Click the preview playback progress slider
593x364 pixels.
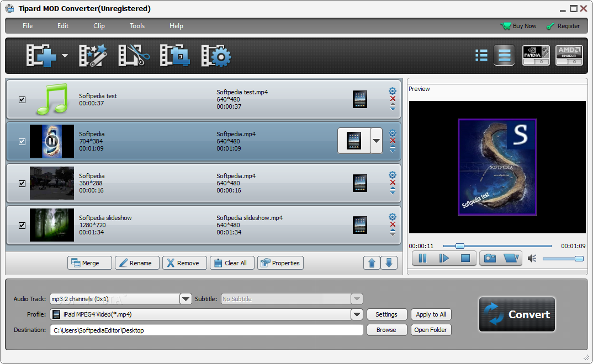tap(497, 246)
